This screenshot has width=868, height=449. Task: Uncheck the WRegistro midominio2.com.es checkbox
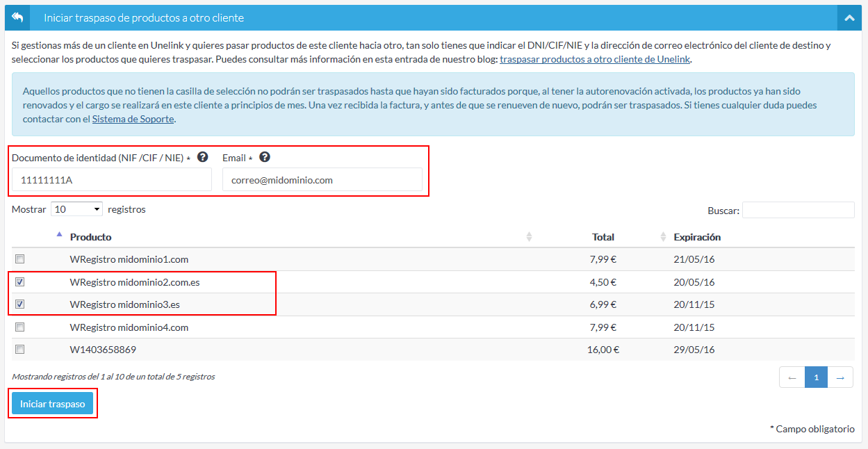pyautogui.click(x=20, y=282)
